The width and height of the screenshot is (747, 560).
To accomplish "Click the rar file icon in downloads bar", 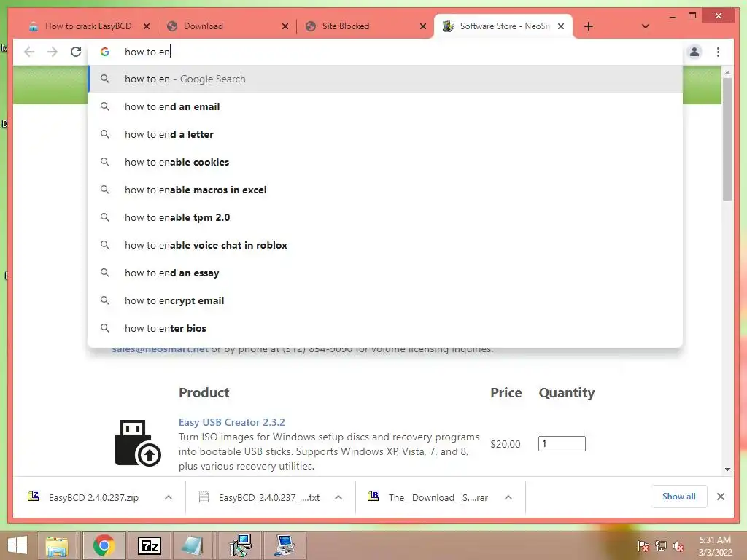I will [x=373, y=496].
